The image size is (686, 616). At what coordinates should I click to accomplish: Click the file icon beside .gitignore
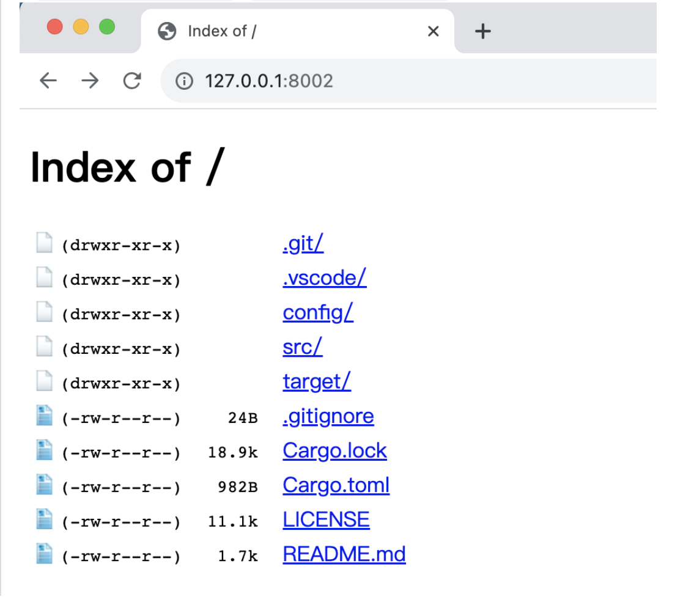[x=44, y=416]
